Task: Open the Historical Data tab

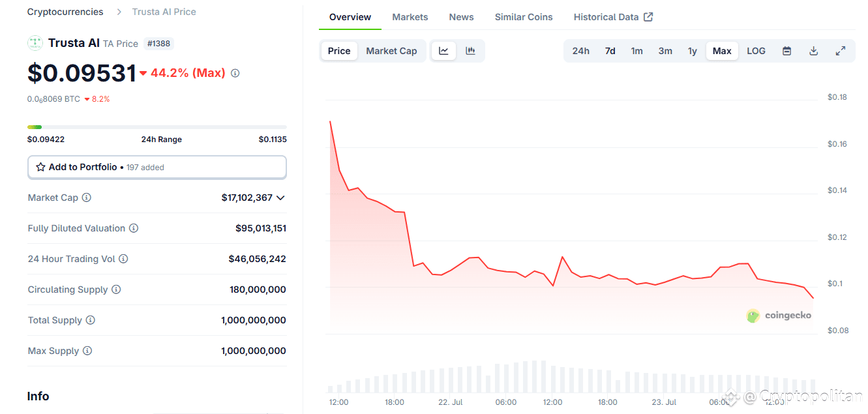Action: 613,17
